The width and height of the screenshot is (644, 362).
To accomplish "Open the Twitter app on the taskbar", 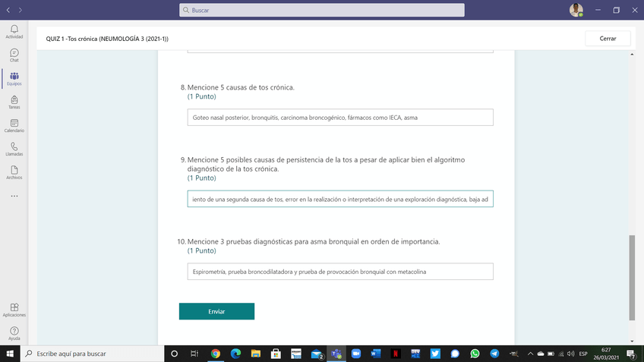I will pyautogui.click(x=435, y=354).
